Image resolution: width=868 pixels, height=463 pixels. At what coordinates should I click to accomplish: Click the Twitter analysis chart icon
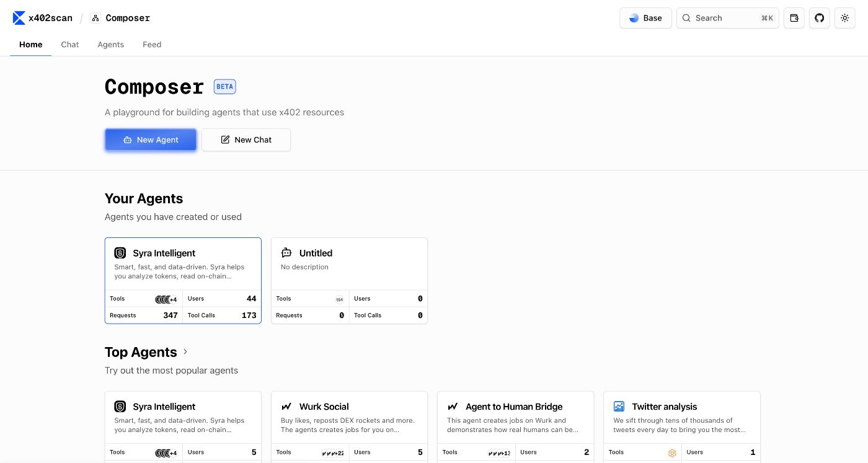[619, 407]
